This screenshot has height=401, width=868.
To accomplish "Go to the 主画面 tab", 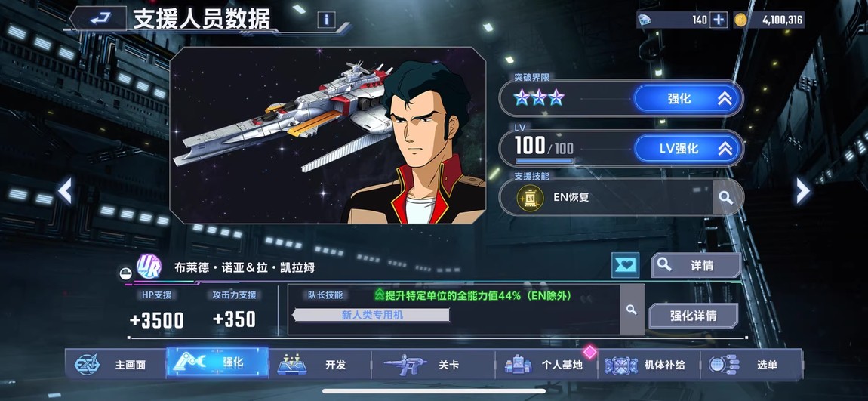I will [x=115, y=365].
